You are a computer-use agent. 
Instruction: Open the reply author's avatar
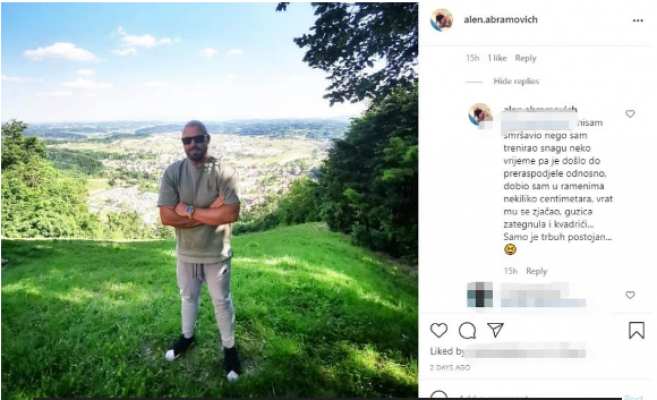tap(480, 114)
